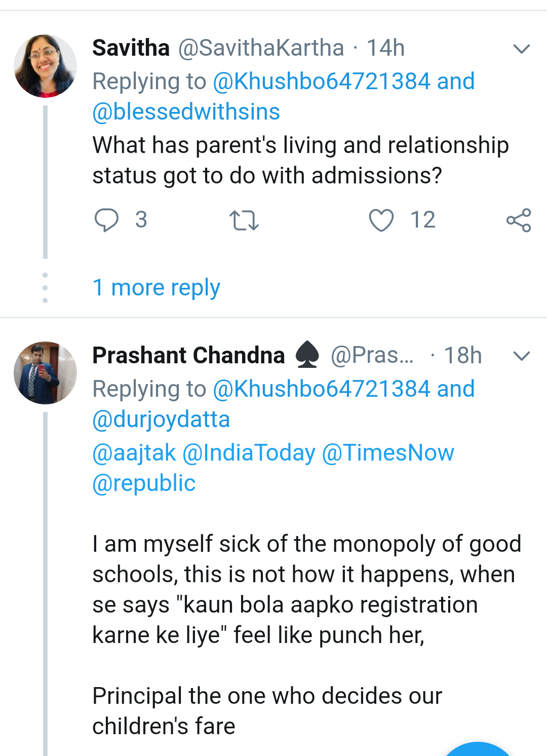Click the Savitha display name
Image resolution: width=547 pixels, height=756 pixels.
click(131, 48)
